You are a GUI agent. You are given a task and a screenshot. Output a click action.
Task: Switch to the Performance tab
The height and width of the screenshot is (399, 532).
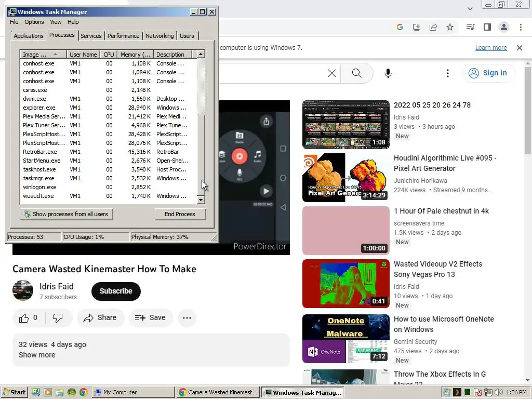123,36
